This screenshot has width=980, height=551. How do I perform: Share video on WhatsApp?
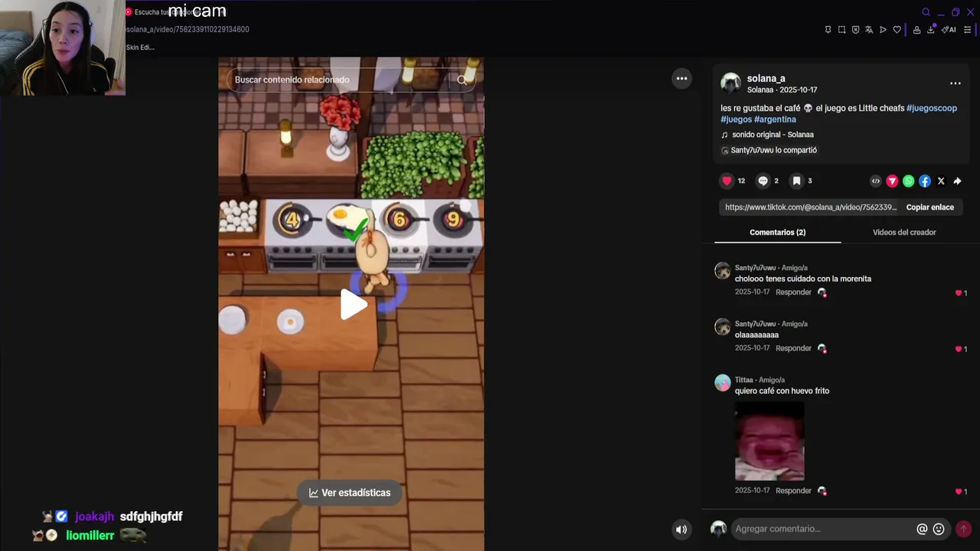(x=908, y=181)
